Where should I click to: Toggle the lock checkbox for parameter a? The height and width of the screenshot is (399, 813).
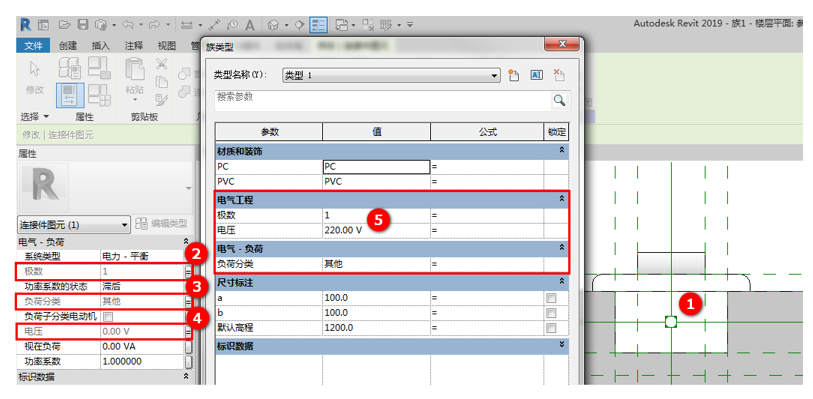pos(551,298)
